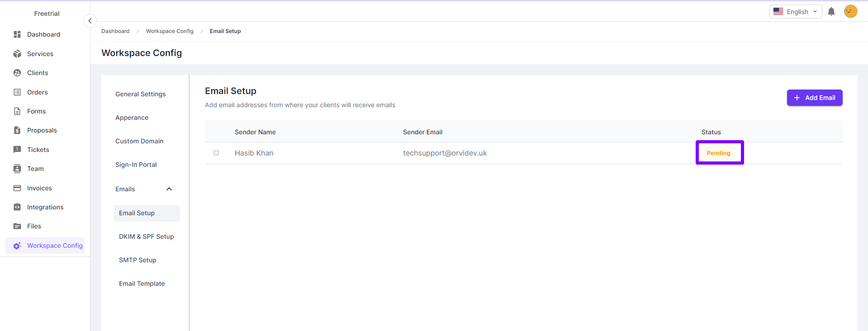The width and height of the screenshot is (868, 331).
Task: Click the Dashboard grid icon in sidebar
Action: coord(17,34)
